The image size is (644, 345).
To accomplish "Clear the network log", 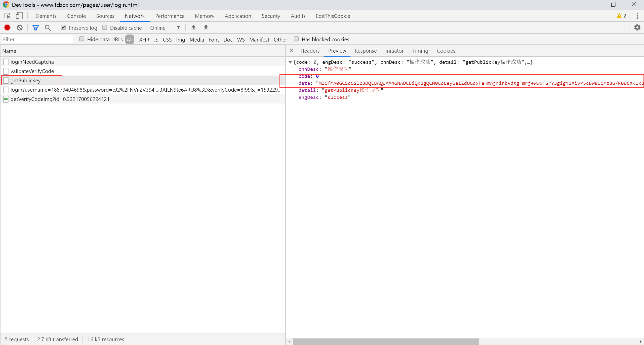I will click(20, 27).
